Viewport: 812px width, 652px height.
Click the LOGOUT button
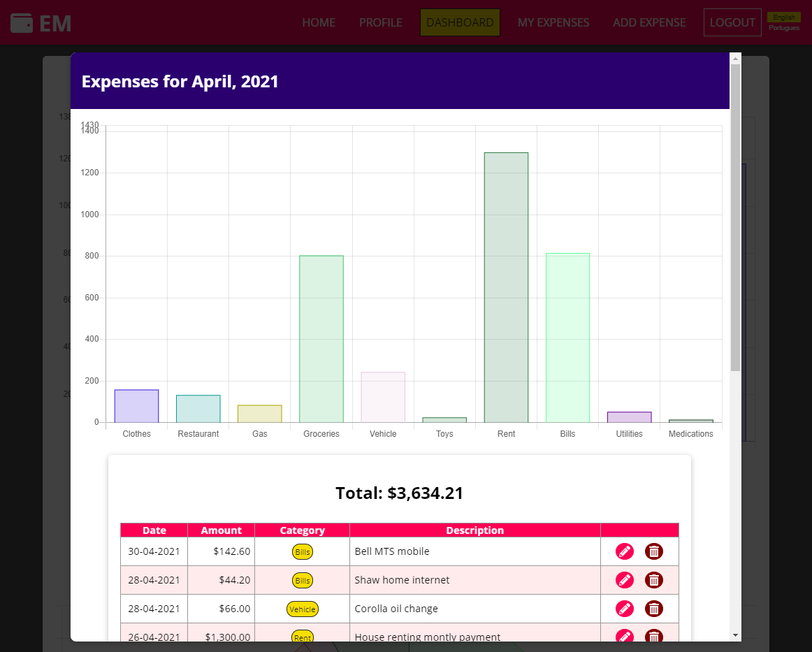tap(732, 23)
